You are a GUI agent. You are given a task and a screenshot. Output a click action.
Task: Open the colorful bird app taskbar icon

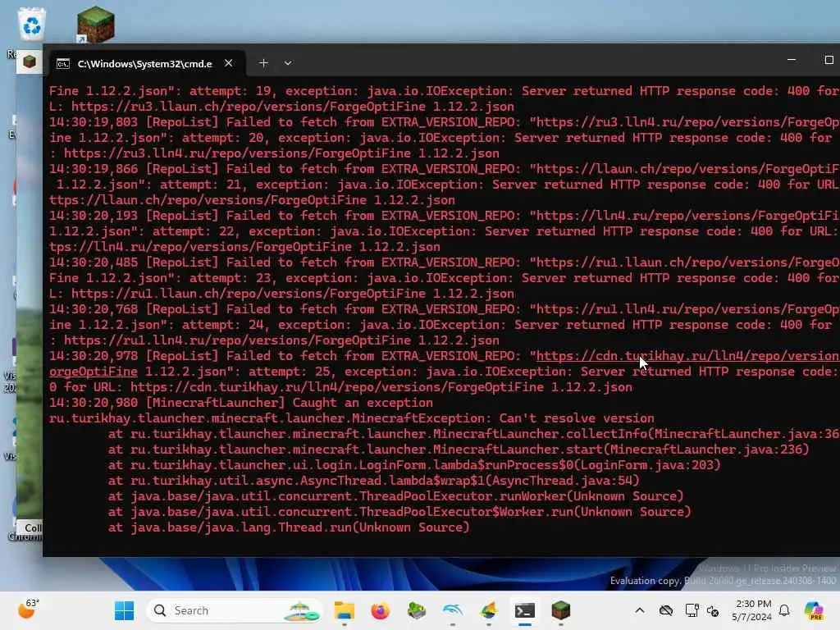tap(489, 610)
